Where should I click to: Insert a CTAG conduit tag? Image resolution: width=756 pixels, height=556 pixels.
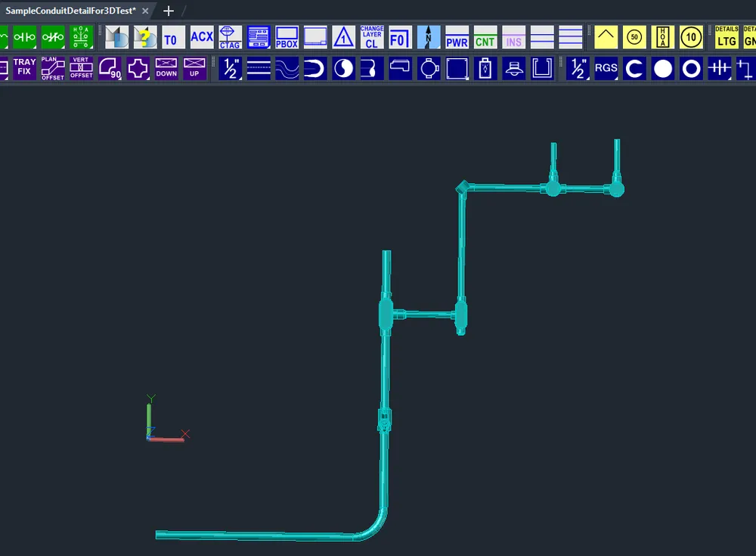230,37
